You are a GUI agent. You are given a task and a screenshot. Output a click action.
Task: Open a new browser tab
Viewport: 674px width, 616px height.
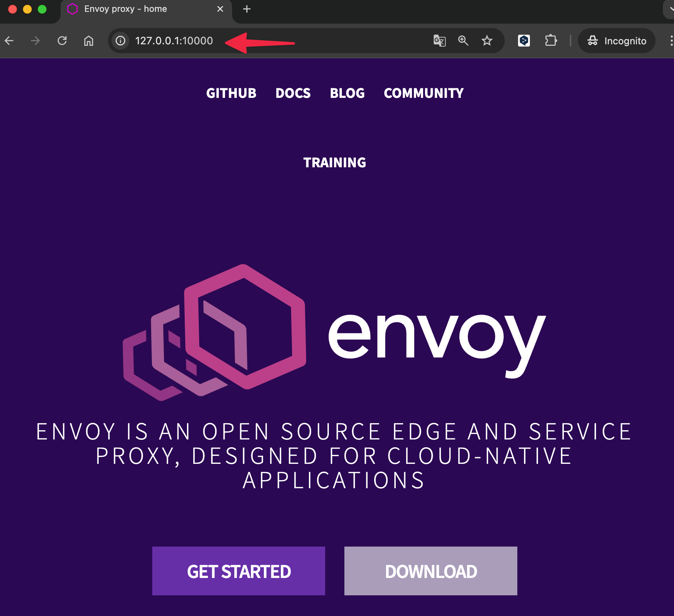pyautogui.click(x=247, y=9)
